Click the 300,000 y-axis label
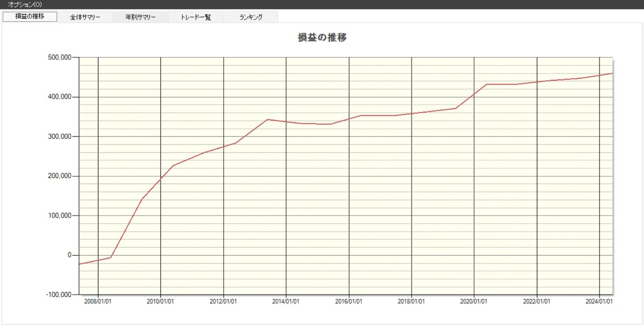This screenshot has width=644, height=325. (x=60, y=137)
